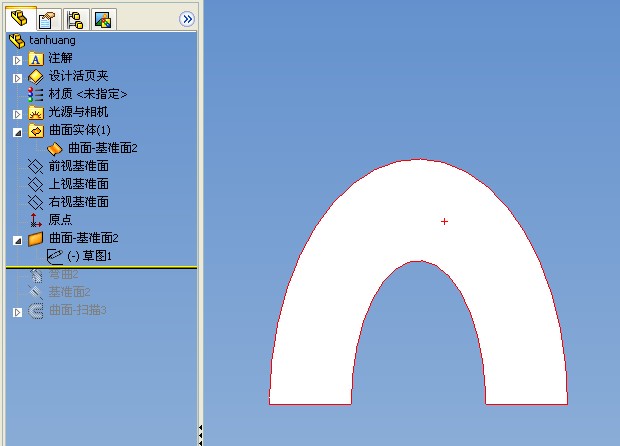Click the sketch icon for 草图1
Viewport: 620px width, 446px height.
pyautogui.click(x=55, y=257)
